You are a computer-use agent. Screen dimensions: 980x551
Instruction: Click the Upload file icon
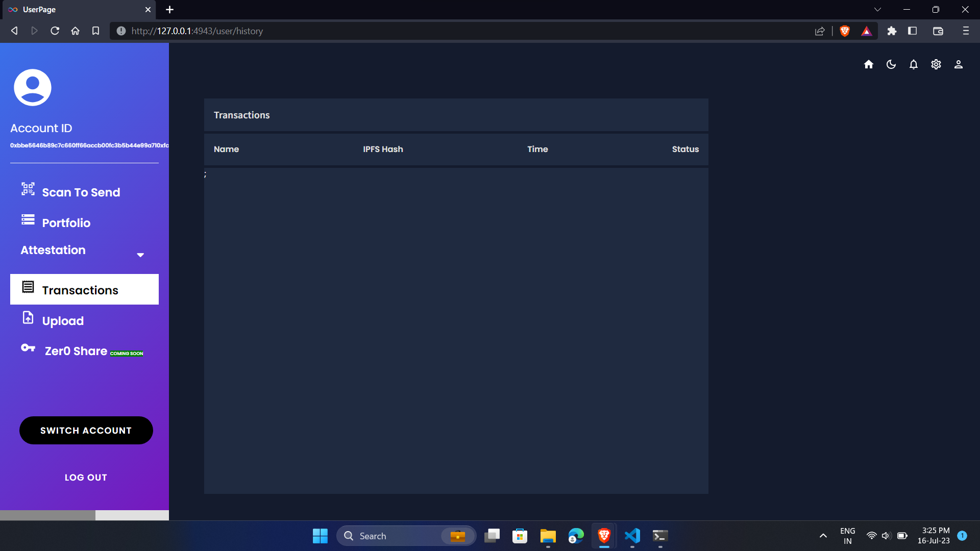(x=28, y=318)
